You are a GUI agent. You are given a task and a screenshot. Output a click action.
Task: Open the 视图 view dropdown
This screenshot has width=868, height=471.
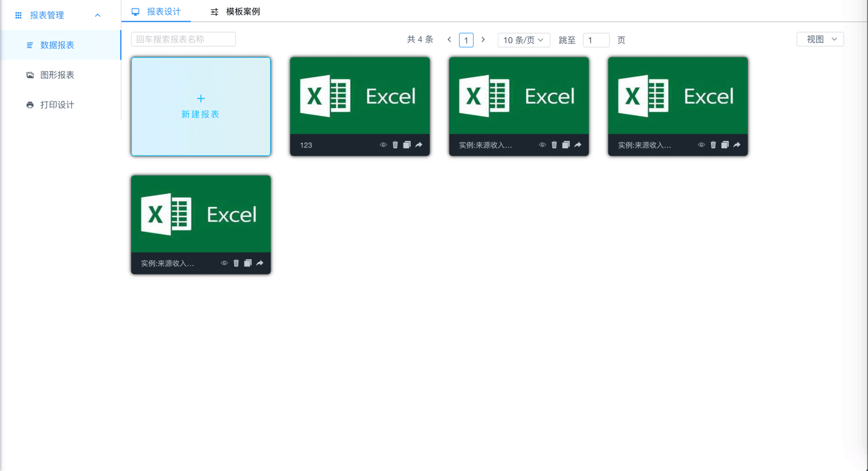point(820,40)
